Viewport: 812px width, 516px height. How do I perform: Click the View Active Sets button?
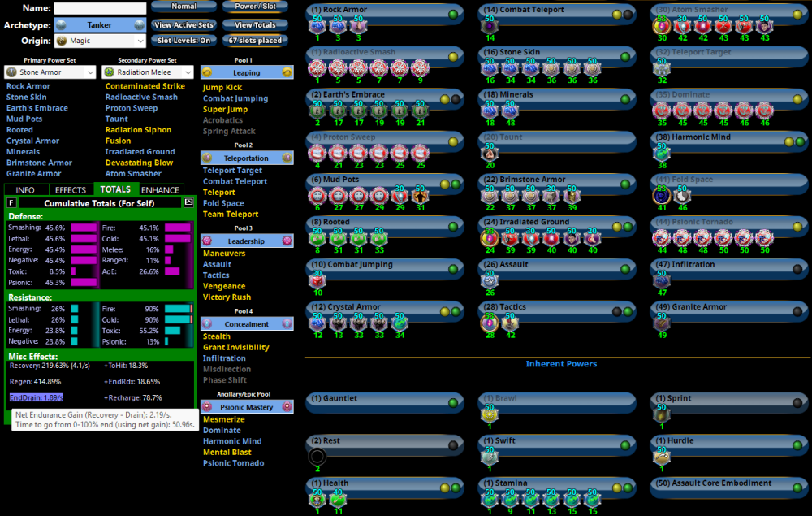184,25
